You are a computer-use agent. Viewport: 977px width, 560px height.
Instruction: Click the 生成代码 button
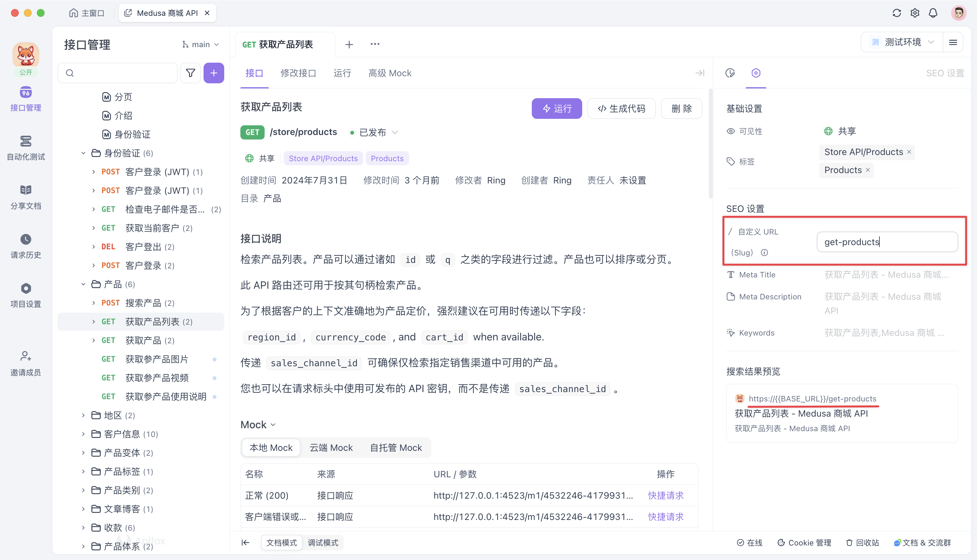(x=621, y=109)
